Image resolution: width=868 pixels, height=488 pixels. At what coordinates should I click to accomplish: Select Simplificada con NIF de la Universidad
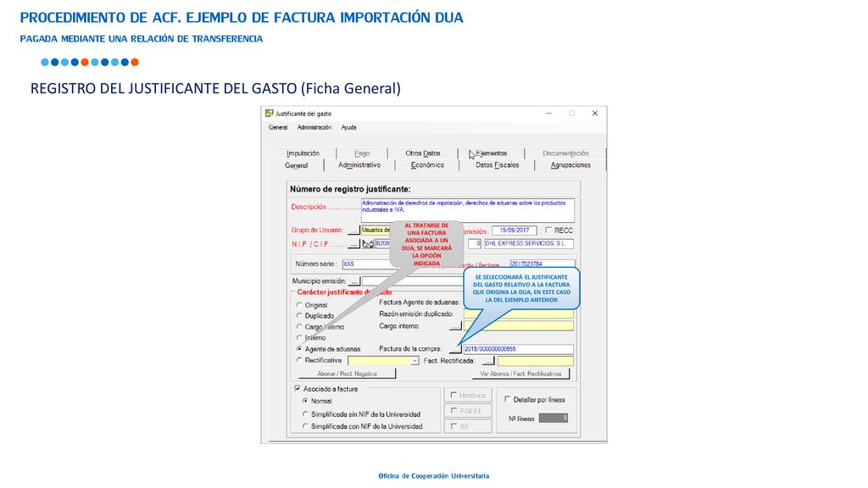click(x=305, y=427)
